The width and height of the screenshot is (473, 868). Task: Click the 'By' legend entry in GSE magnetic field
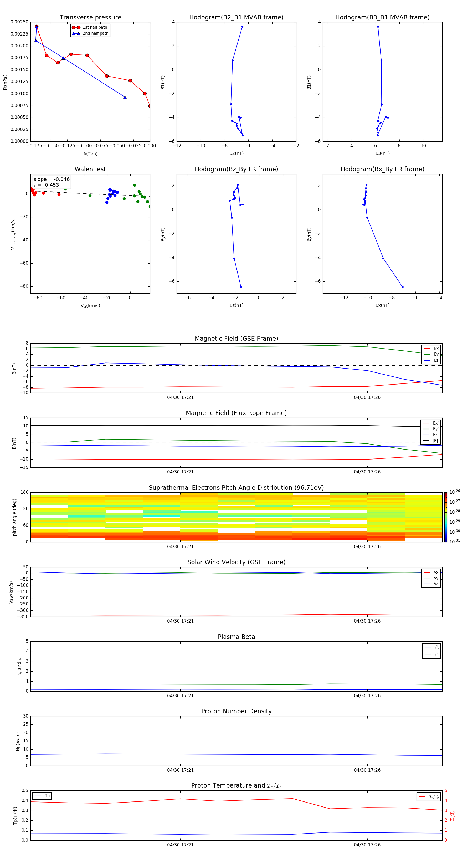point(431,354)
